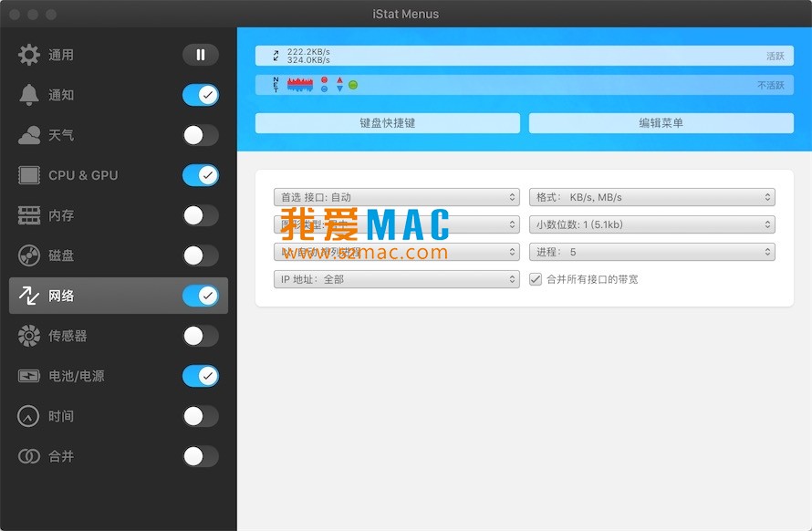Viewport: 812px width, 531px height.
Task: Open the 进程: 5 dropdown
Action: tap(652, 252)
